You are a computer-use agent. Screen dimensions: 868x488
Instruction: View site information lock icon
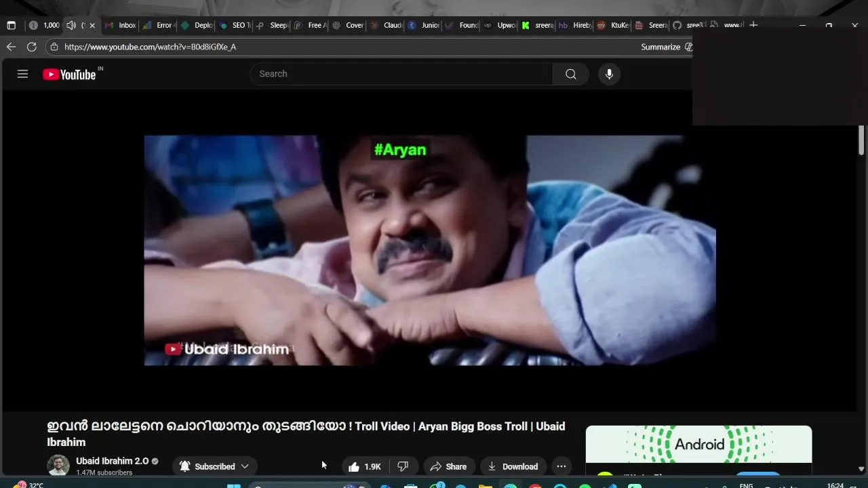point(54,47)
